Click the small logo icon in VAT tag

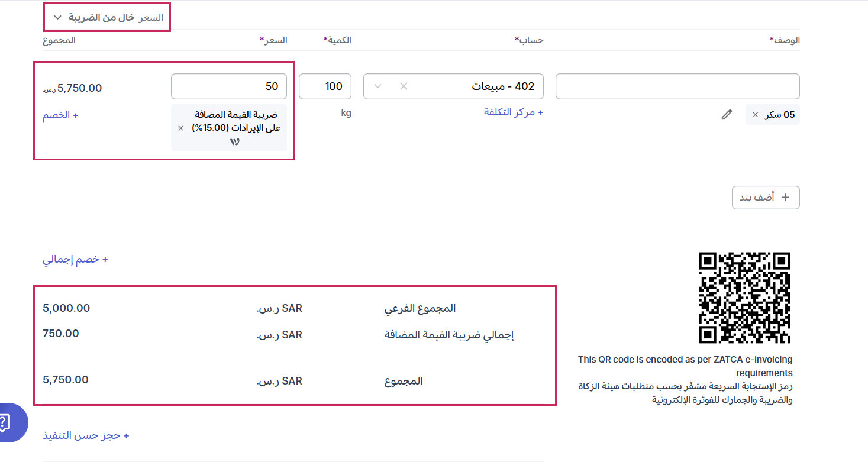click(x=235, y=142)
